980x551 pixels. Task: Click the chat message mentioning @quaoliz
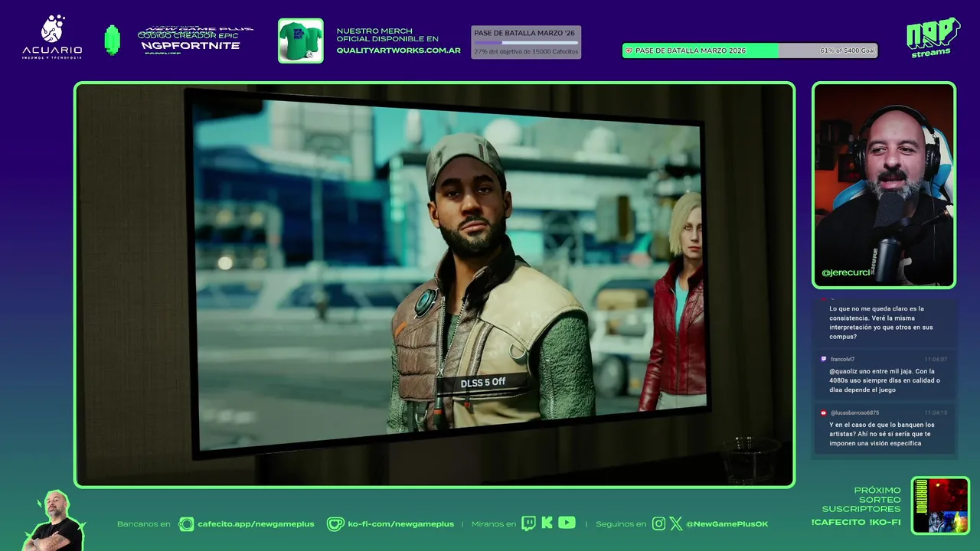click(884, 380)
